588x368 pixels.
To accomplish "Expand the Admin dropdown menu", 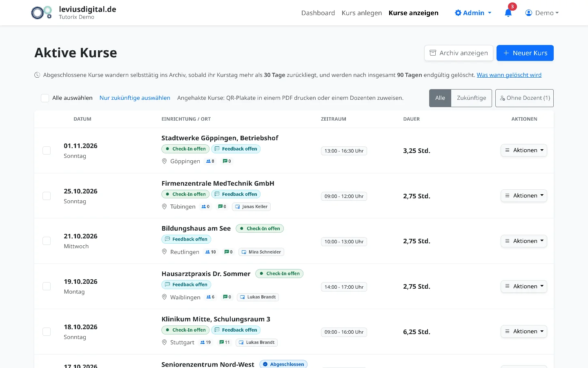I will click(473, 13).
